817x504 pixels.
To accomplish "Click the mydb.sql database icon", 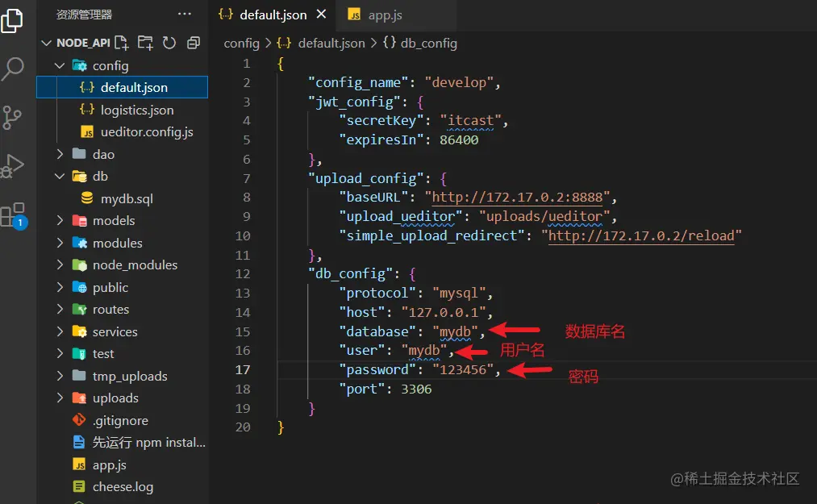I will pyautogui.click(x=87, y=198).
